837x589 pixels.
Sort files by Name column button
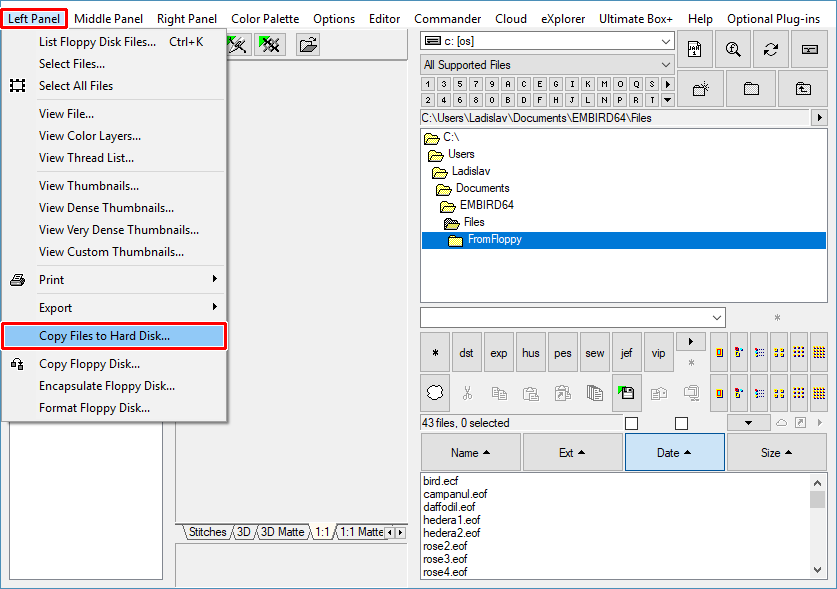[x=470, y=452]
